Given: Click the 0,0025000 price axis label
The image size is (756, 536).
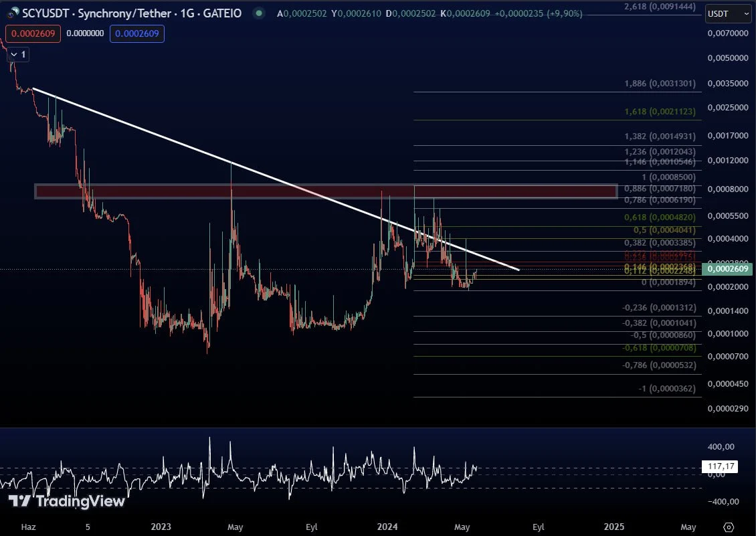Looking at the screenshot, I should pyautogui.click(x=728, y=108).
